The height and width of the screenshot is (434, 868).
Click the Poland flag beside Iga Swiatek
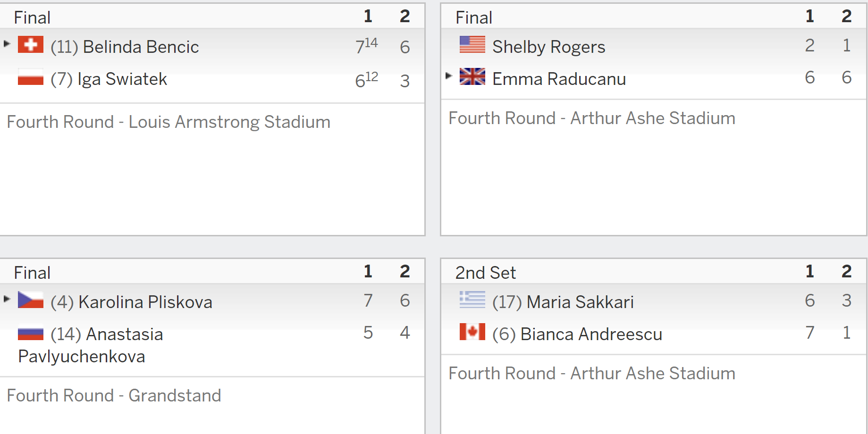[31, 77]
